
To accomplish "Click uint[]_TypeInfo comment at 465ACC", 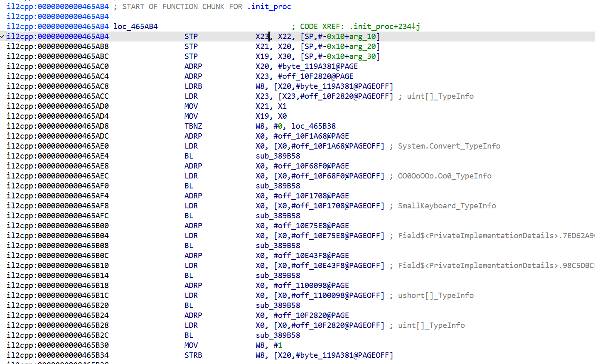I will click(440, 96).
